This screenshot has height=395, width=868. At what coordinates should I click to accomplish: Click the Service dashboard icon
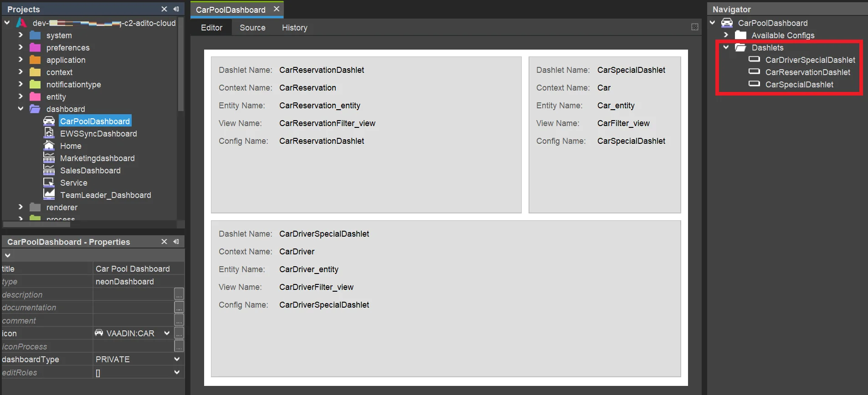pyautogui.click(x=49, y=182)
